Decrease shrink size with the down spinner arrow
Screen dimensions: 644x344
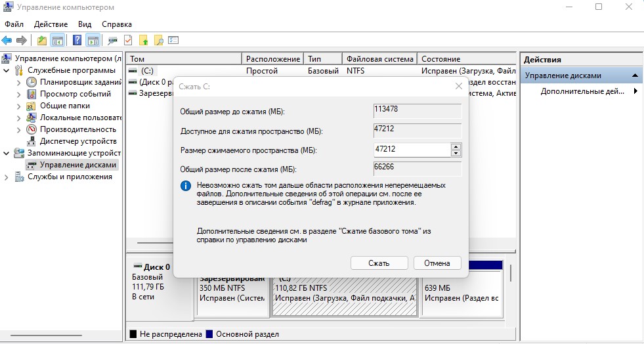[456, 153]
